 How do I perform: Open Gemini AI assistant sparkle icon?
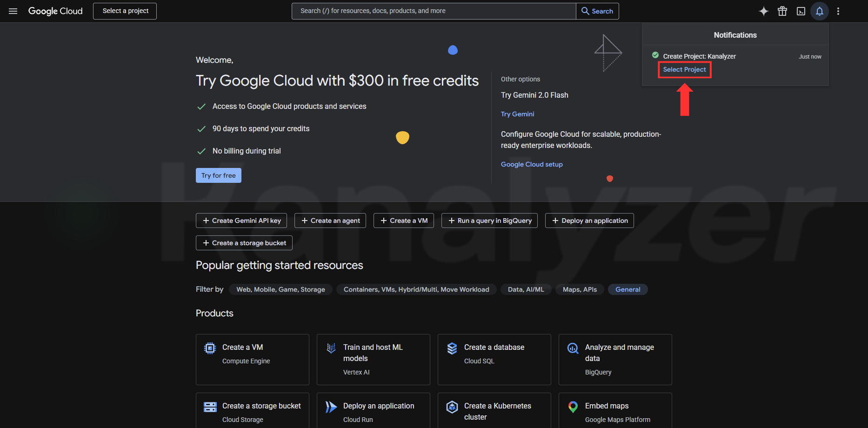pos(764,11)
